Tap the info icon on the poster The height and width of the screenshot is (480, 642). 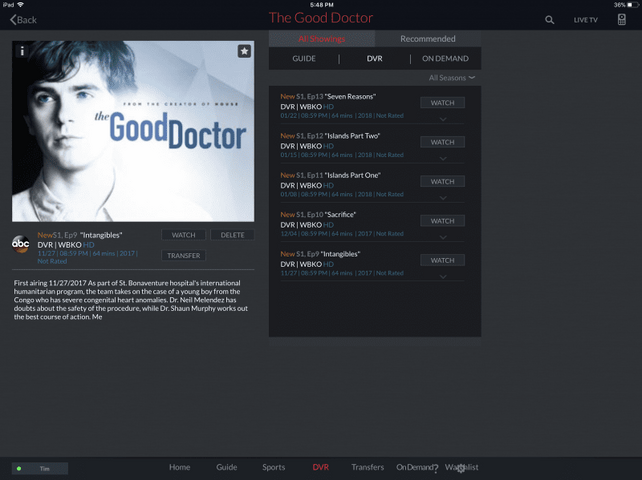tap(22, 51)
